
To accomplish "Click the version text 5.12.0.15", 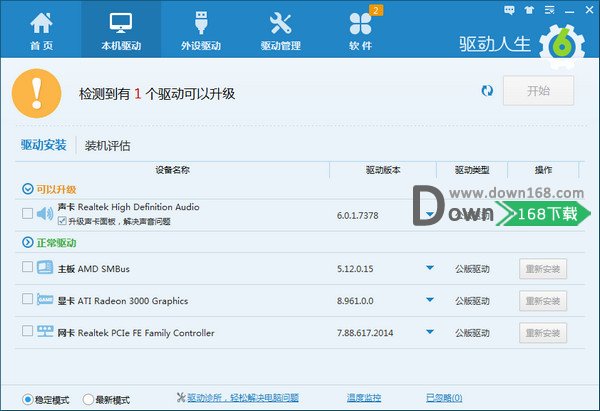I will [x=355, y=269].
